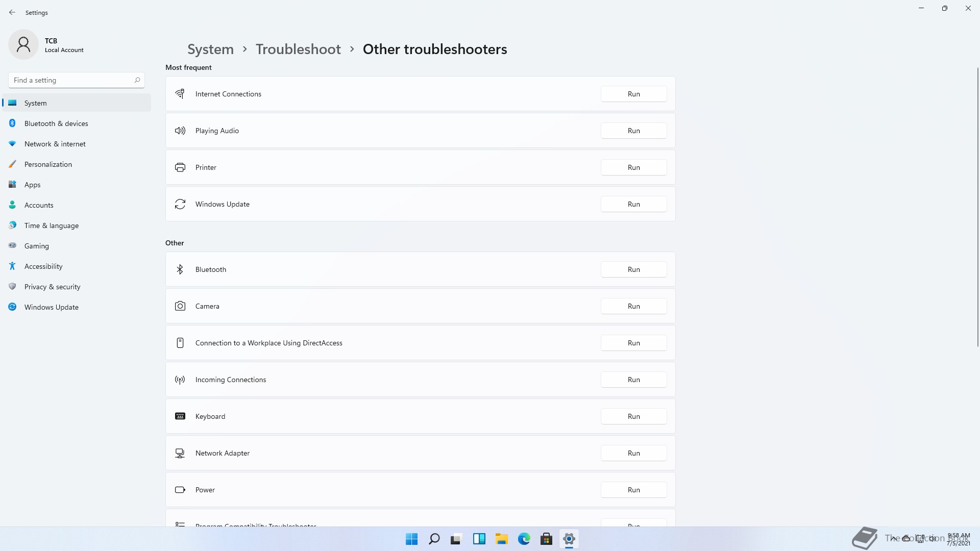Open Windows Update in sidebar
Image resolution: width=980 pixels, height=551 pixels.
coord(77,307)
